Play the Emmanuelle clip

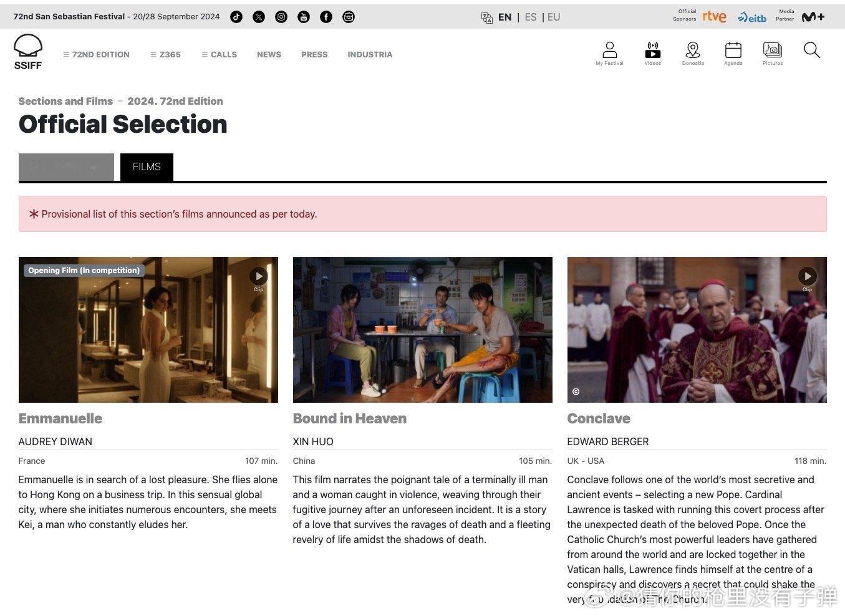click(x=258, y=276)
